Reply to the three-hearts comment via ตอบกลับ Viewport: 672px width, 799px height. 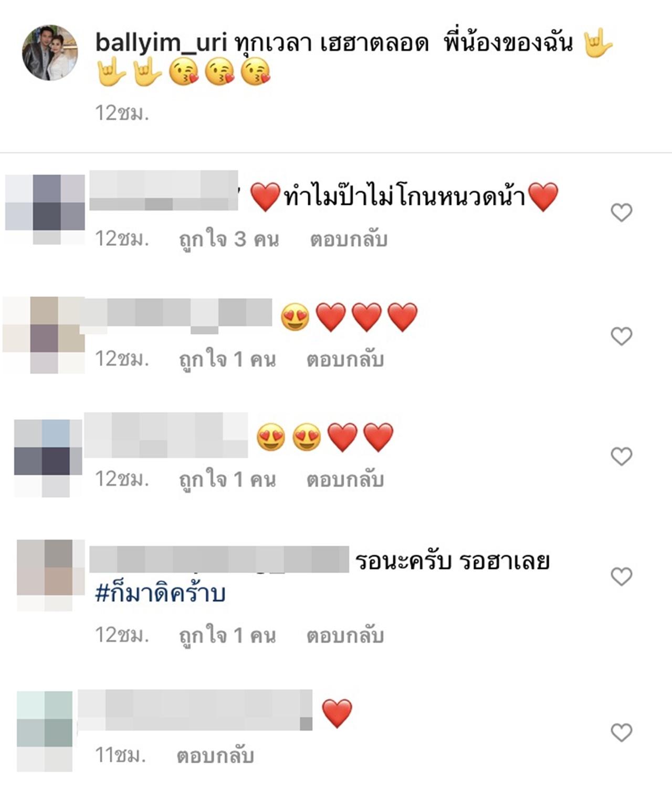point(345,360)
